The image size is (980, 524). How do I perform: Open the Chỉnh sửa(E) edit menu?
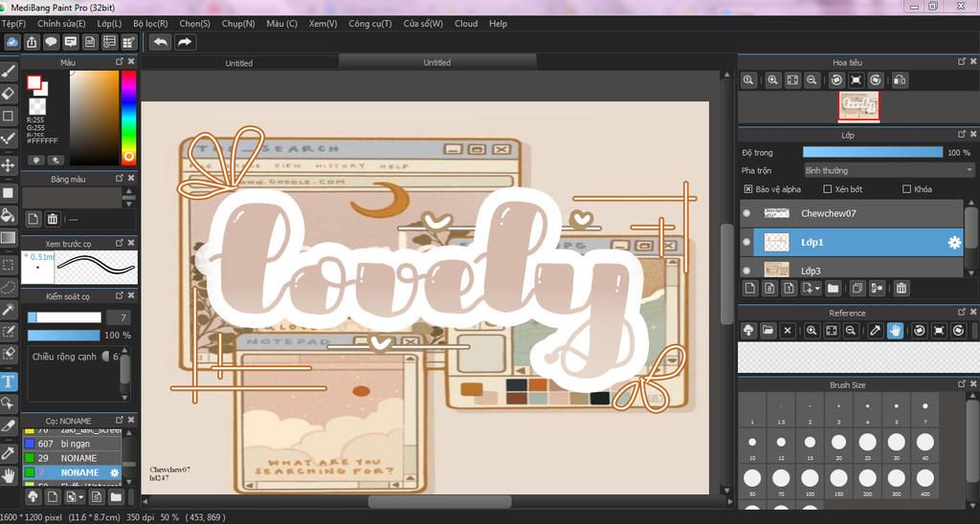pos(61,24)
